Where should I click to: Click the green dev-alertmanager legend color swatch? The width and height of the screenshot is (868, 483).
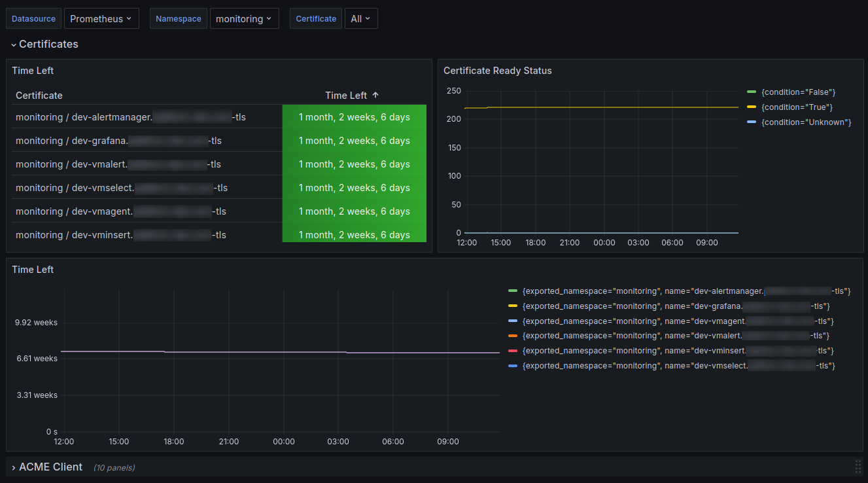[513, 291]
